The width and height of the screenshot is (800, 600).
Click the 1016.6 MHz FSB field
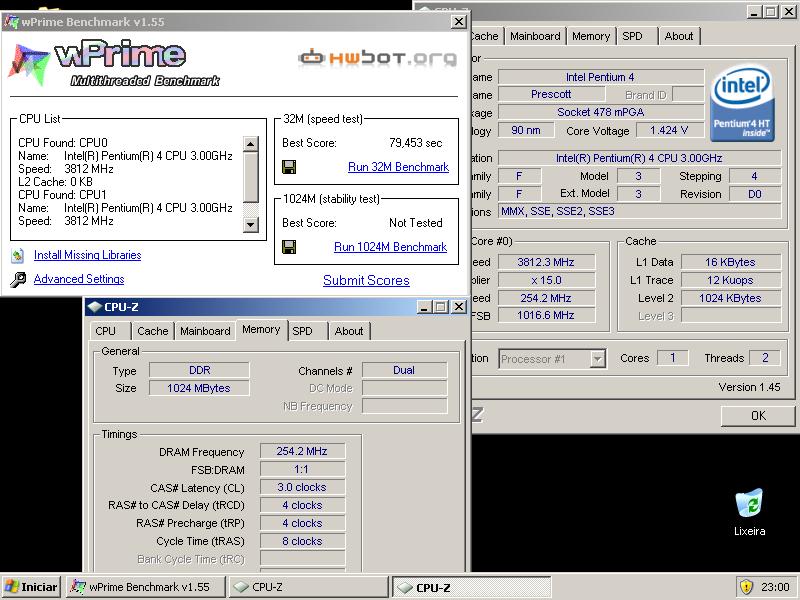pyautogui.click(x=546, y=315)
